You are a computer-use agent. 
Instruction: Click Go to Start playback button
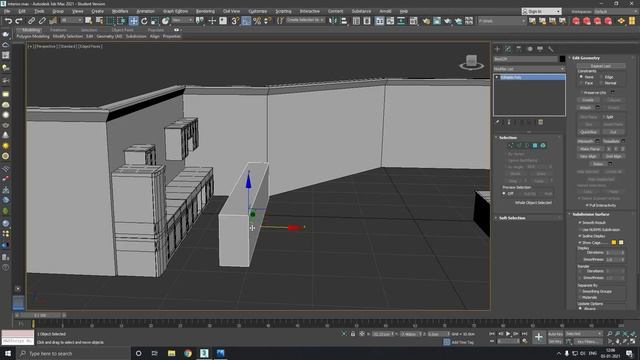tap(492, 334)
